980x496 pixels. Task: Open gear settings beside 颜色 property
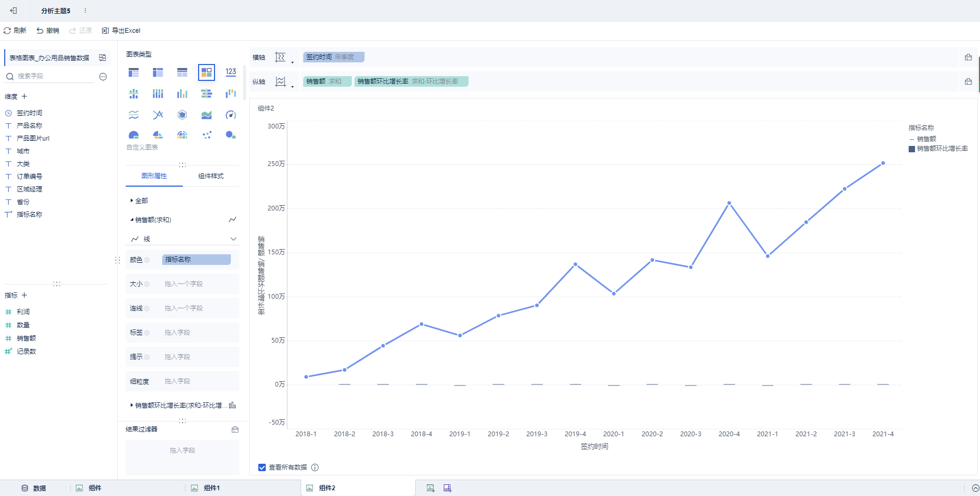point(147,260)
